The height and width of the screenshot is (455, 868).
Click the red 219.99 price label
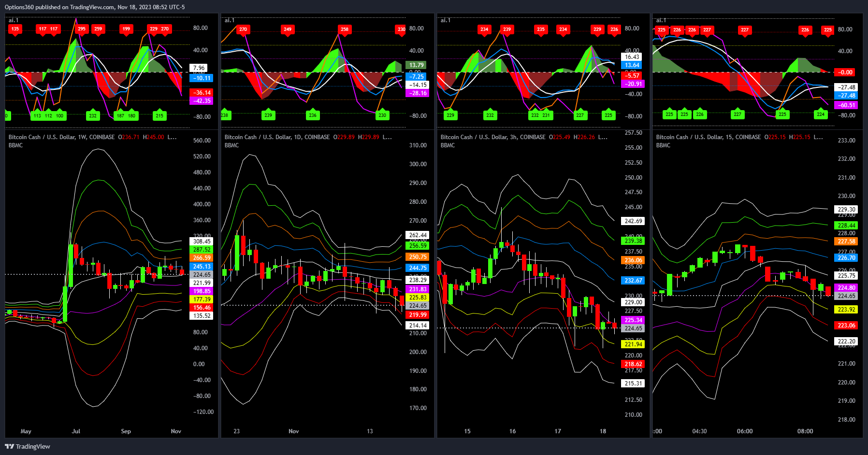click(x=418, y=315)
